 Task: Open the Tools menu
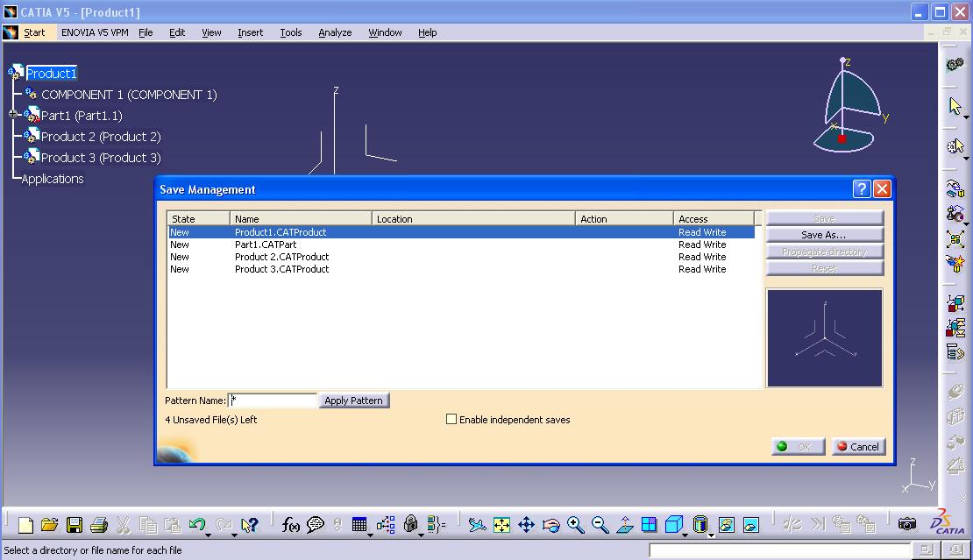tap(290, 32)
